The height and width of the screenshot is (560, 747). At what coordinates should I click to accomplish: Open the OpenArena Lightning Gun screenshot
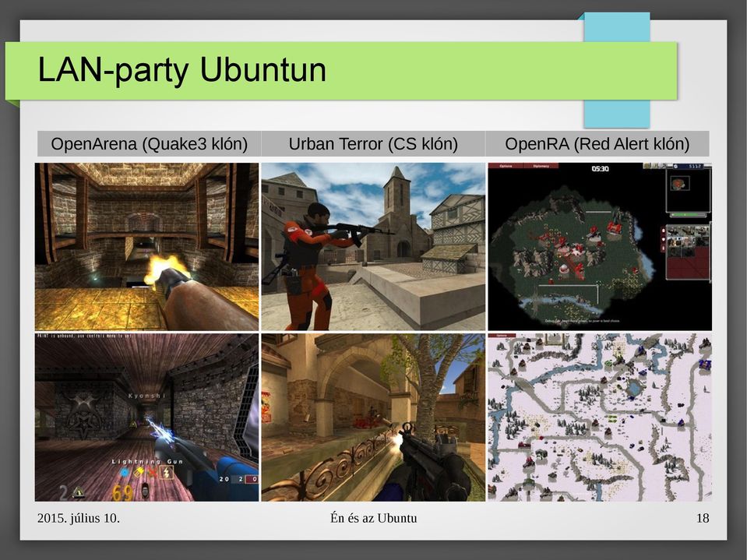click(x=146, y=417)
